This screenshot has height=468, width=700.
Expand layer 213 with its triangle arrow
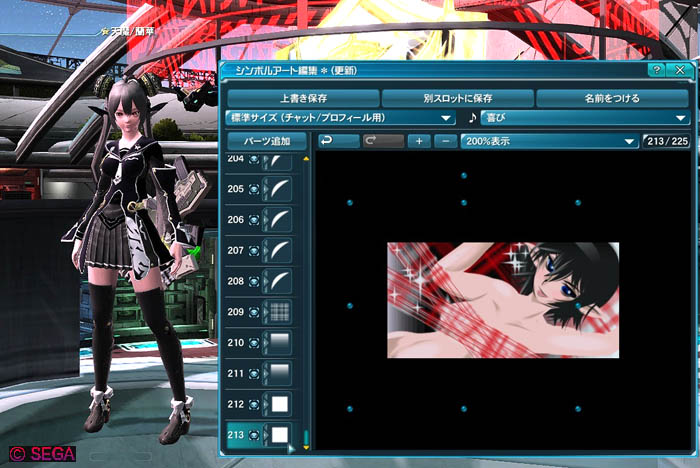pos(266,435)
